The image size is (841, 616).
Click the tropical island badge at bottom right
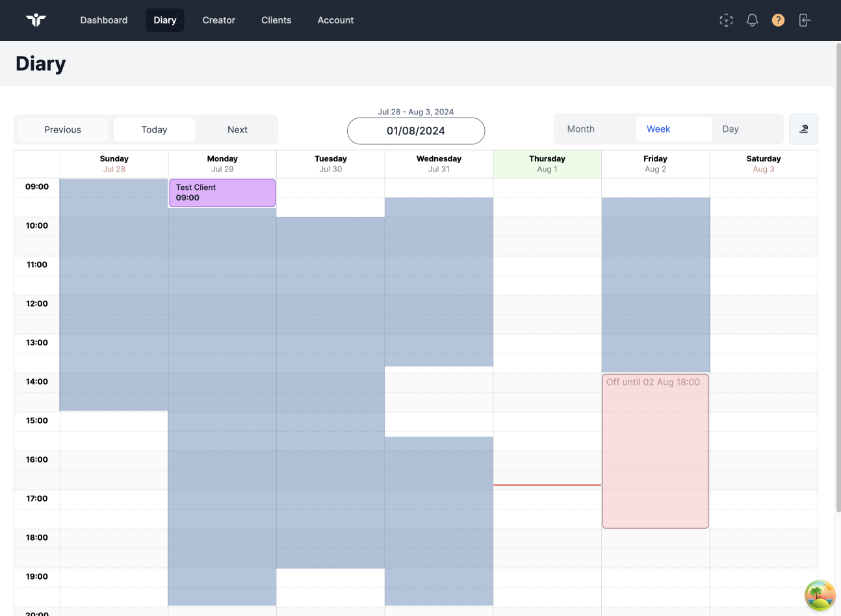click(820, 595)
